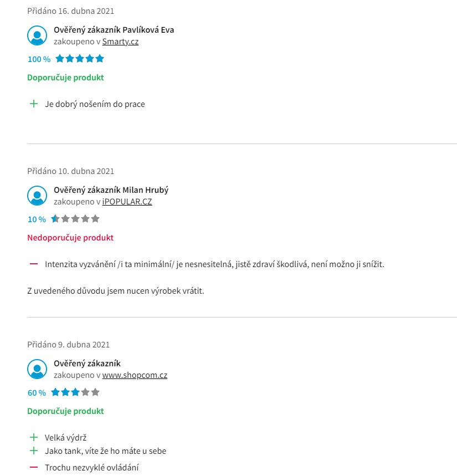The image size is (457, 476).
Task: Open the Smarty.cz shop link
Action: (x=120, y=42)
